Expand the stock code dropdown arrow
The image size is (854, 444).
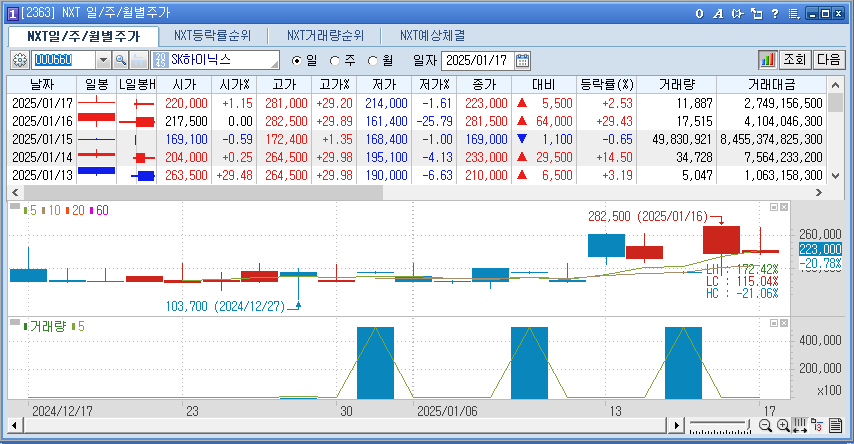coord(102,60)
